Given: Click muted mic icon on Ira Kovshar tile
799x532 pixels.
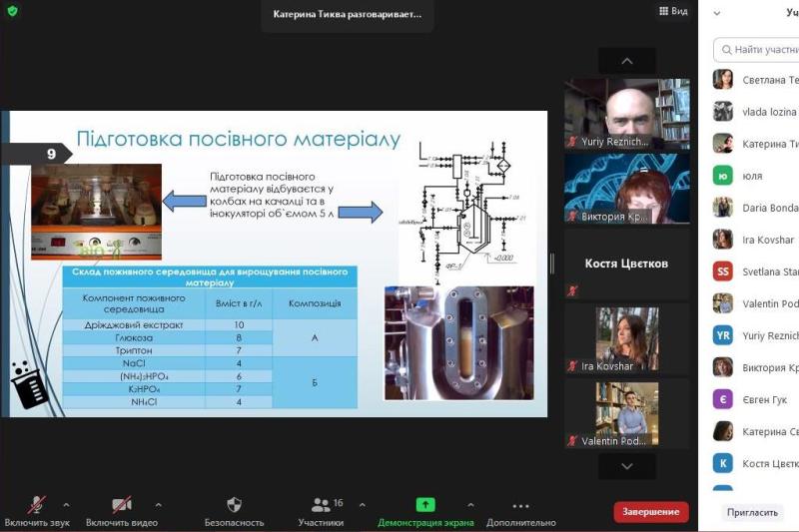Looking at the screenshot, I should pos(572,366).
